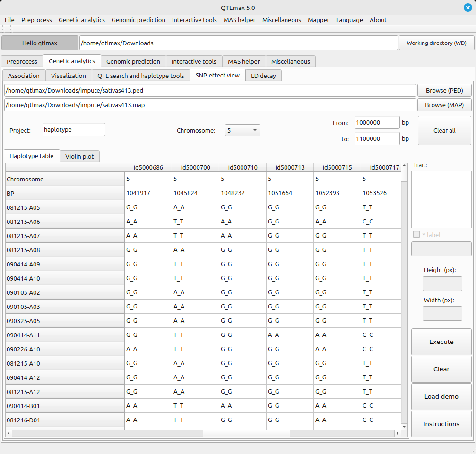Click the Browse (PED) button

pos(444,90)
